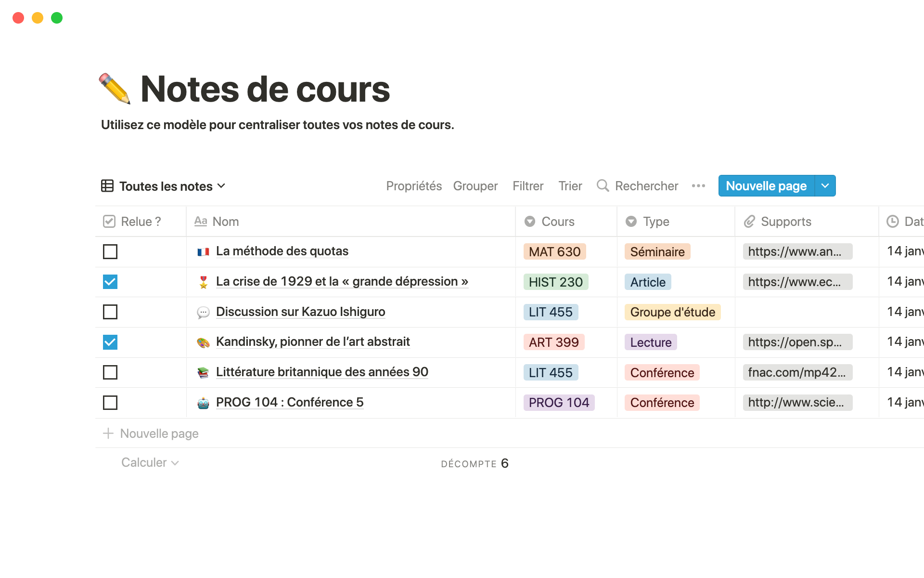Check Relue box for La méthode des quotas
The height and width of the screenshot is (578, 924).
point(110,251)
